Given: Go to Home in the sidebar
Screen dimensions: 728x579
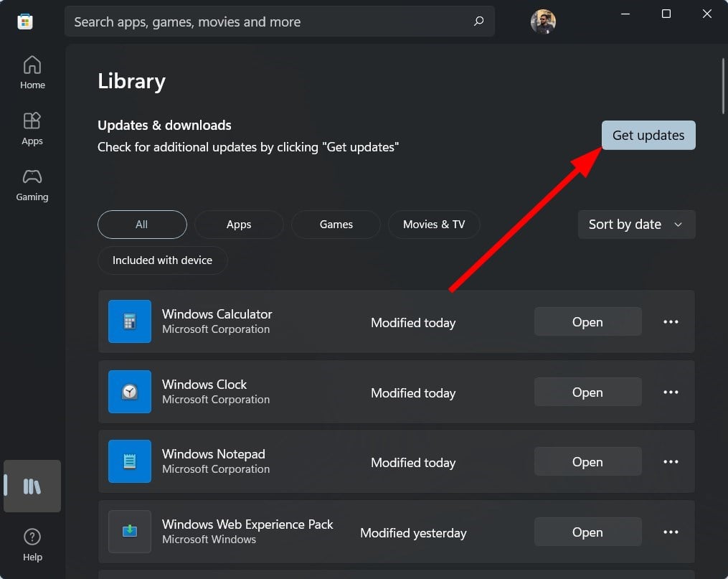Looking at the screenshot, I should coord(32,72).
